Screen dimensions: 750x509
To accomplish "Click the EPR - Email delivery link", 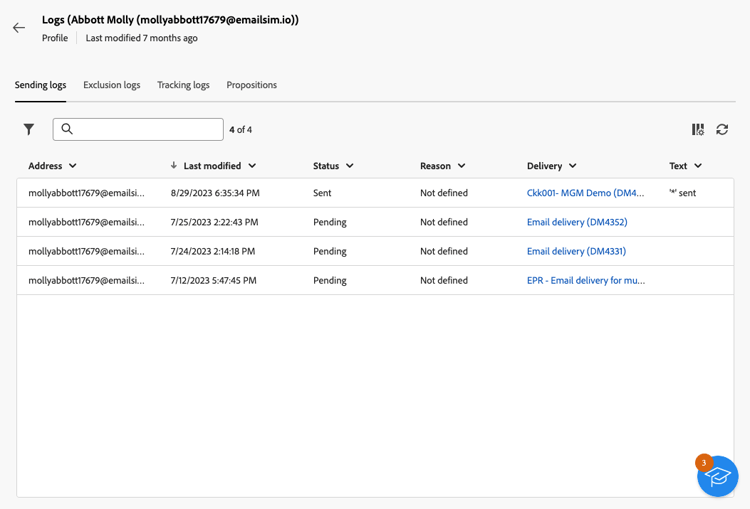I will click(585, 280).
